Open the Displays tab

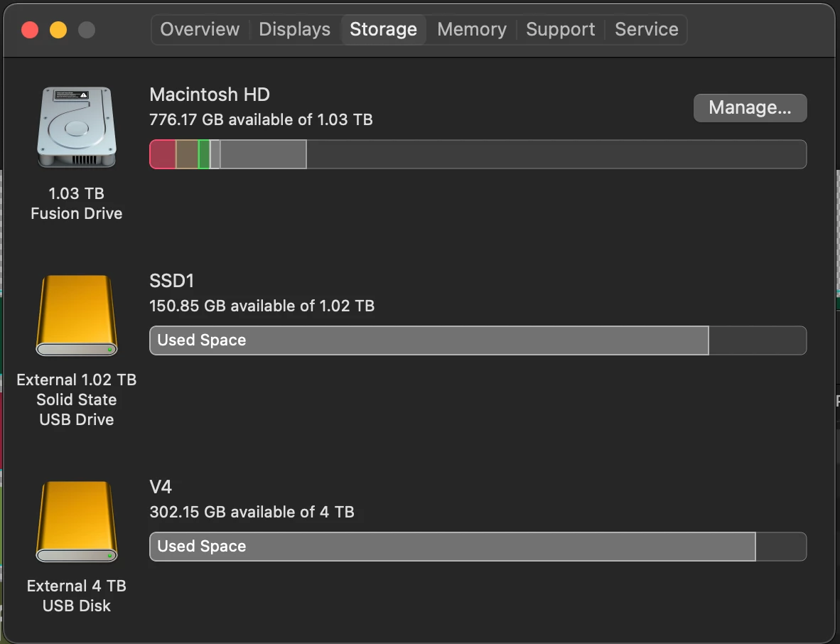click(x=295, y=29)
